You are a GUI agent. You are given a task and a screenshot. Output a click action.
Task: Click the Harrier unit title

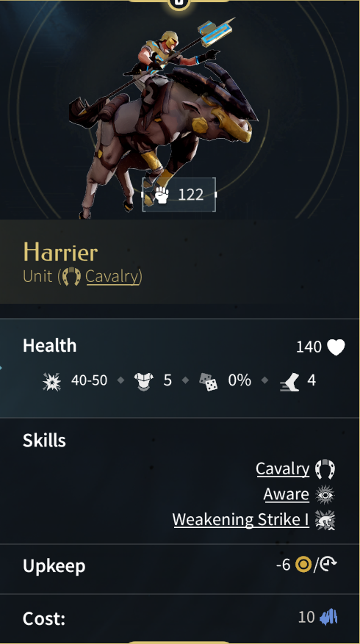click(x=60, y=252)
